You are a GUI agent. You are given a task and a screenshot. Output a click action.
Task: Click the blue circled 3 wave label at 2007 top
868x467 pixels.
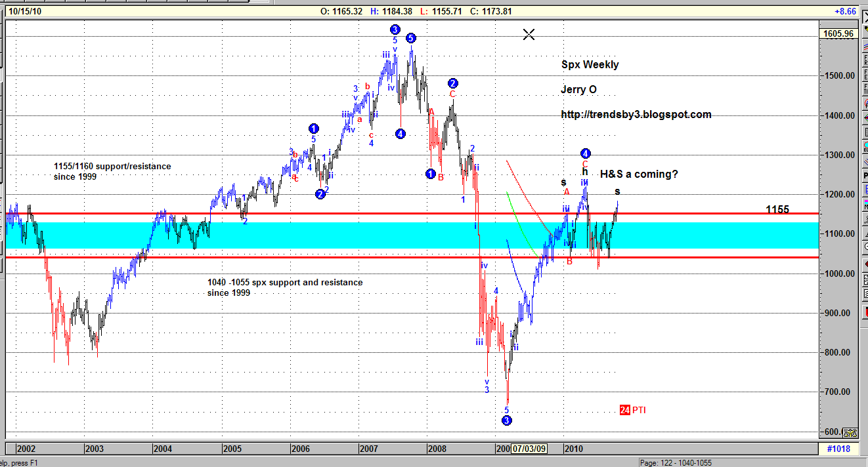pos(395,30)
